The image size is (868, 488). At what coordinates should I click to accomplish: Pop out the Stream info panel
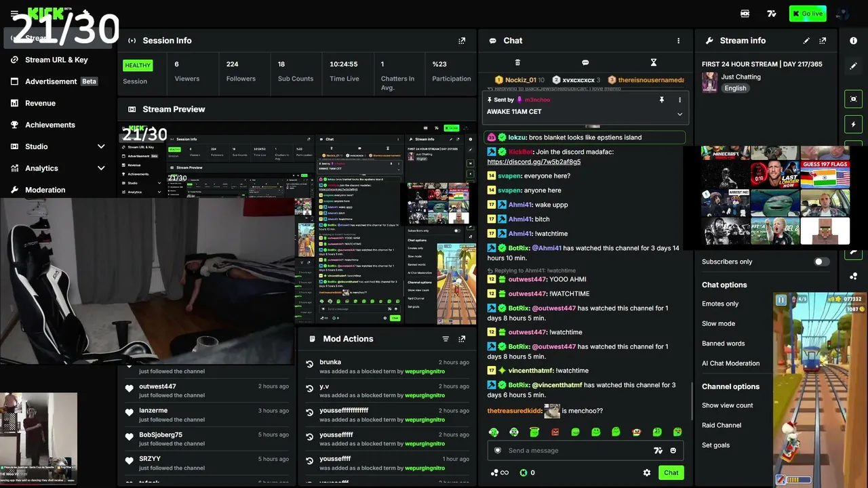click(823, 41)
